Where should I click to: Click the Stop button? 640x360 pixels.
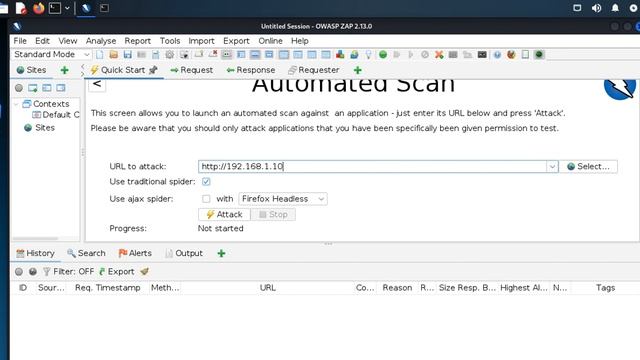[x=273, y=215]
